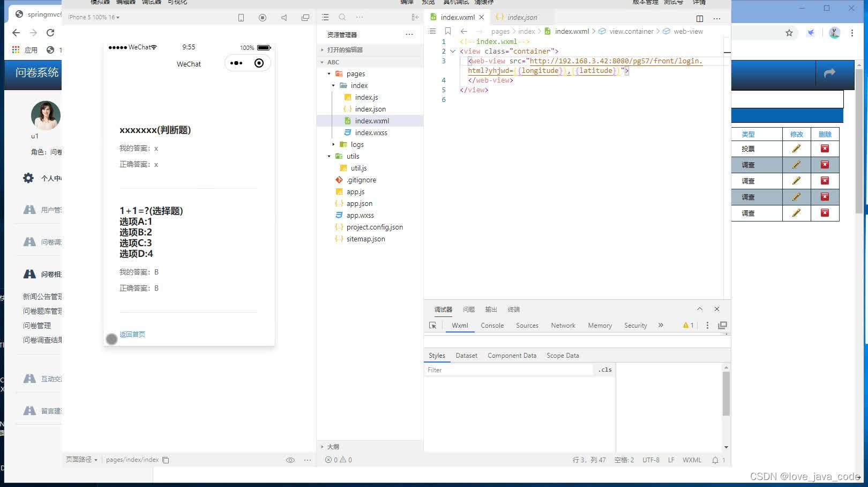Open the Network tab
Screen dimensions: 868x487
(x=563, y=326)
